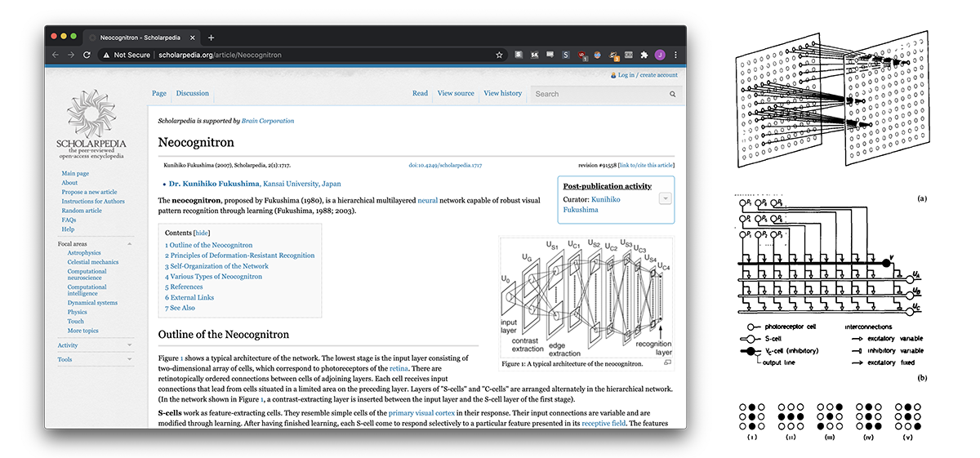The height and width of the screenshot is (458, 980).
Task: Open the Chrome extensions puzzle icon
Action: (644, 55)
